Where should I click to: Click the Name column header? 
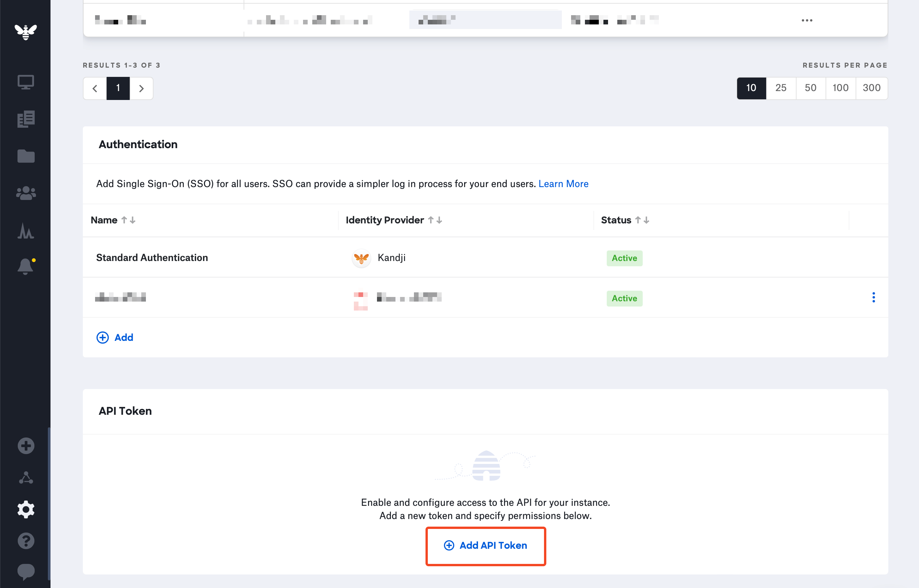click(x=104, y=220)
